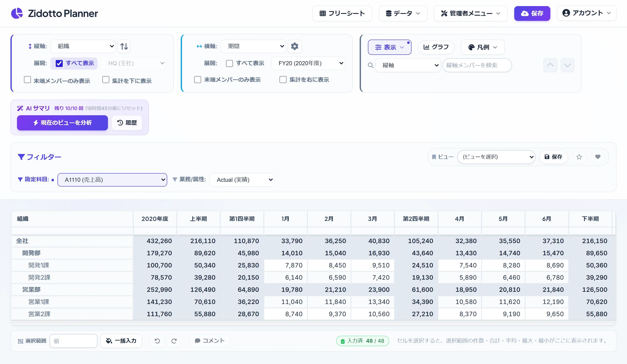The width and height of the screenshot is (627, 364).
Task: Click the 業務/属性 filter funnel icon
Action: (x=175, y=179)
